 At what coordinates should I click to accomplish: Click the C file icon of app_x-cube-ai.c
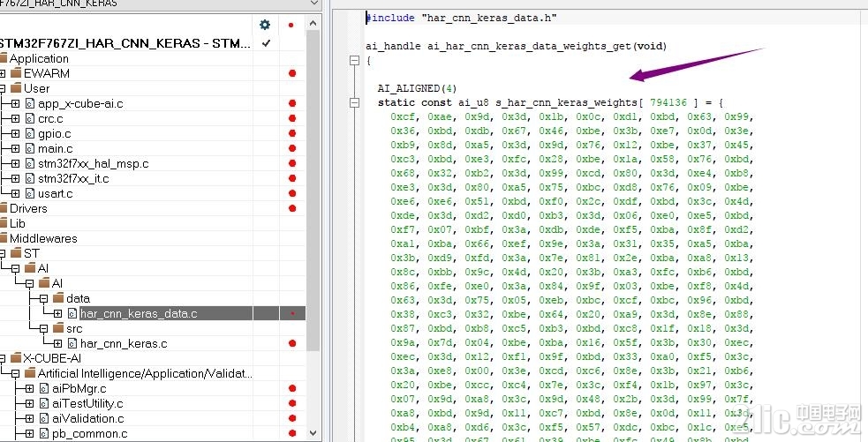[x=30, y=103]
